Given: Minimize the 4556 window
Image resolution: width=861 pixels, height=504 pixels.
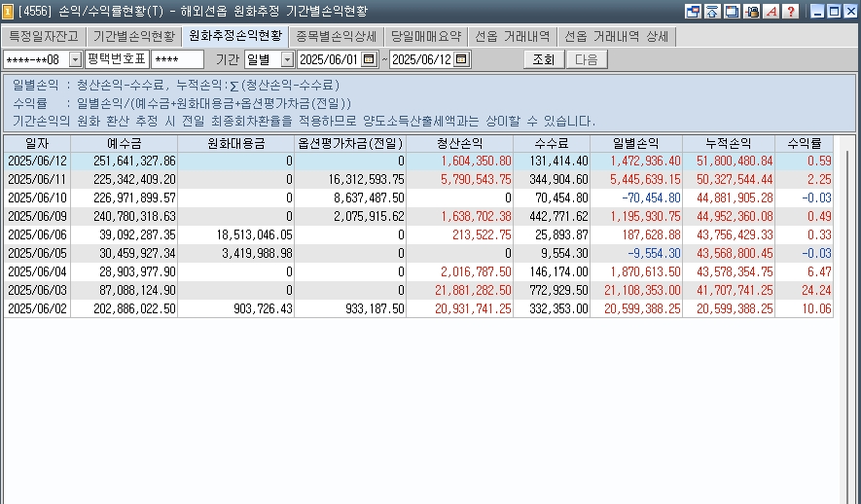Looking at the screenshot, I should [817, 11].
